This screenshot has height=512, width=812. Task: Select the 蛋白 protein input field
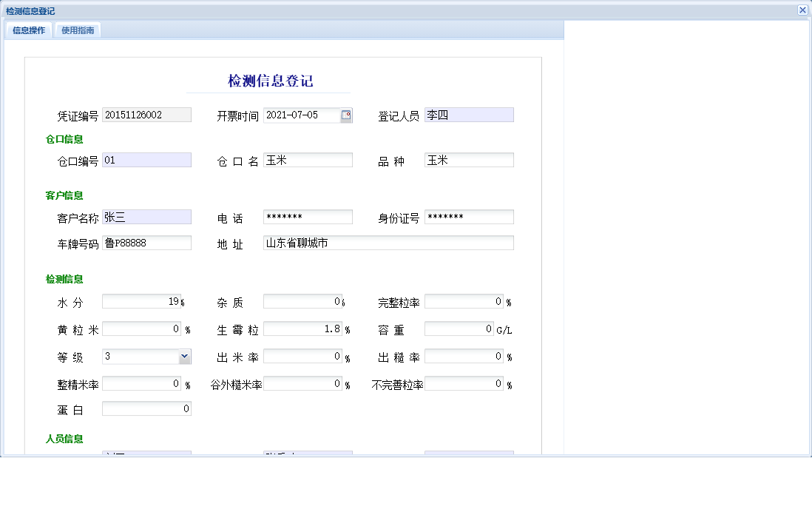146,408
